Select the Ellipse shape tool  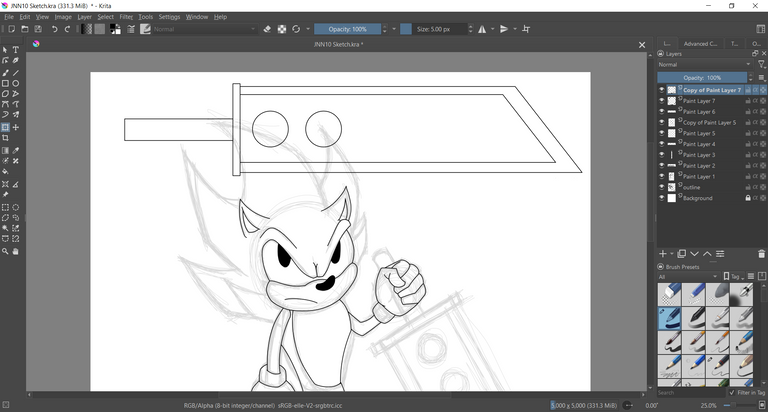pos(16,83)
